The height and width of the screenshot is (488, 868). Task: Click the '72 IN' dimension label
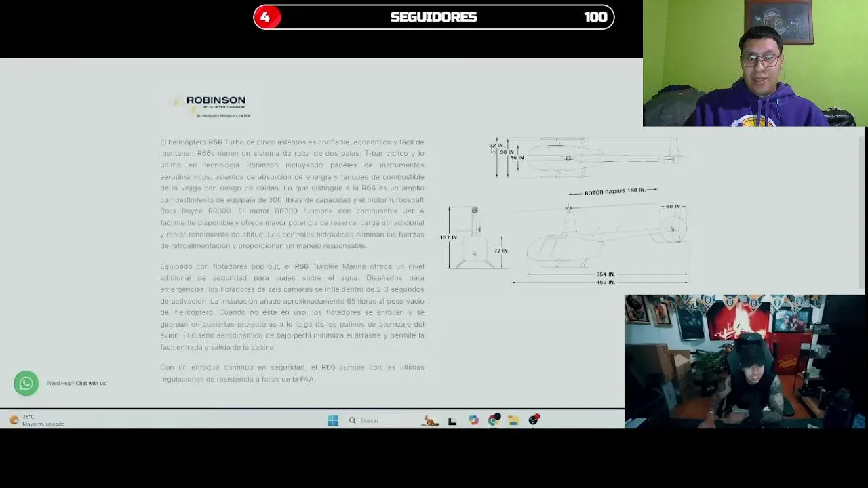(x=501, y=251)
